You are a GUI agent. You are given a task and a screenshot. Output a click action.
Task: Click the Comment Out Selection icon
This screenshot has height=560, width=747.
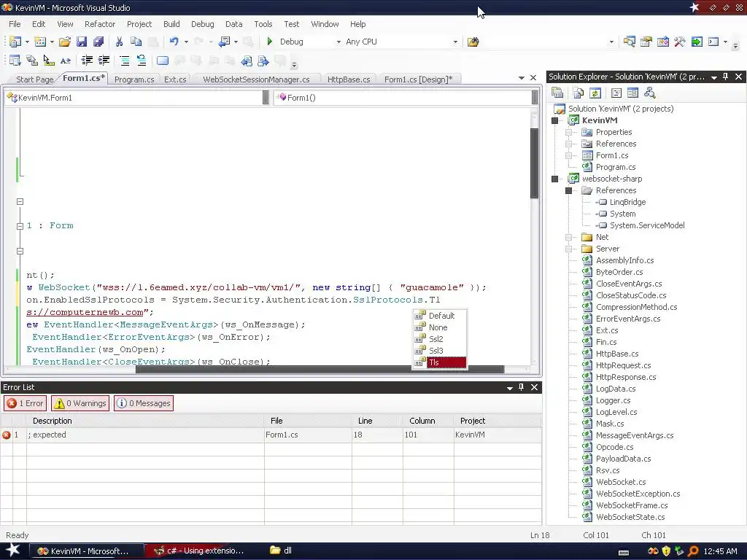124,60
